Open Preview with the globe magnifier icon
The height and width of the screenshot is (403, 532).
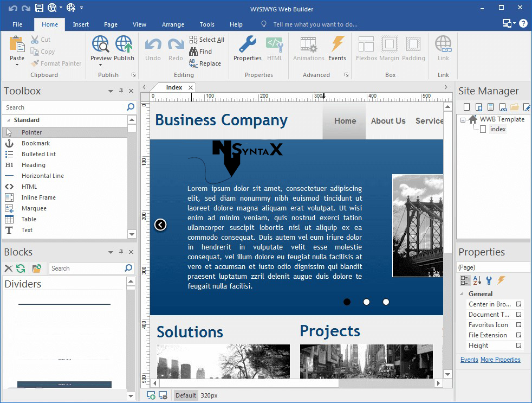click(x=100, y=44)
